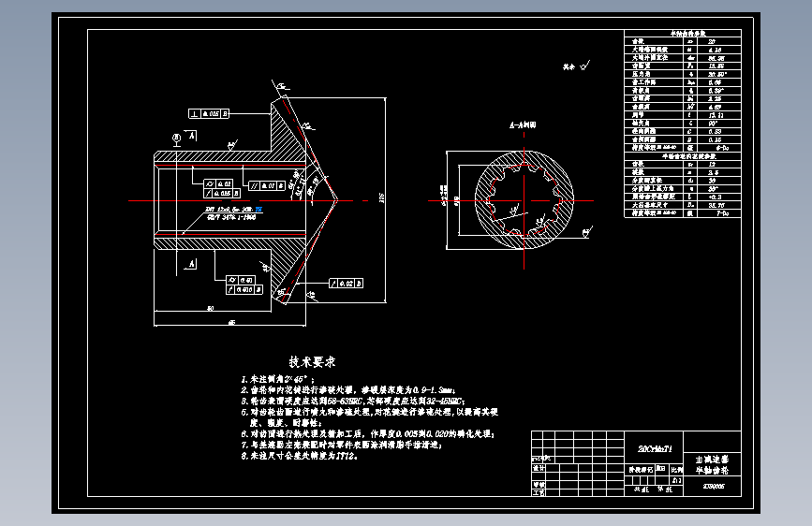Click the 0.15 value in the parameter table
The width and height of the screenshot is (812, 526).
[x=715, y=139]
